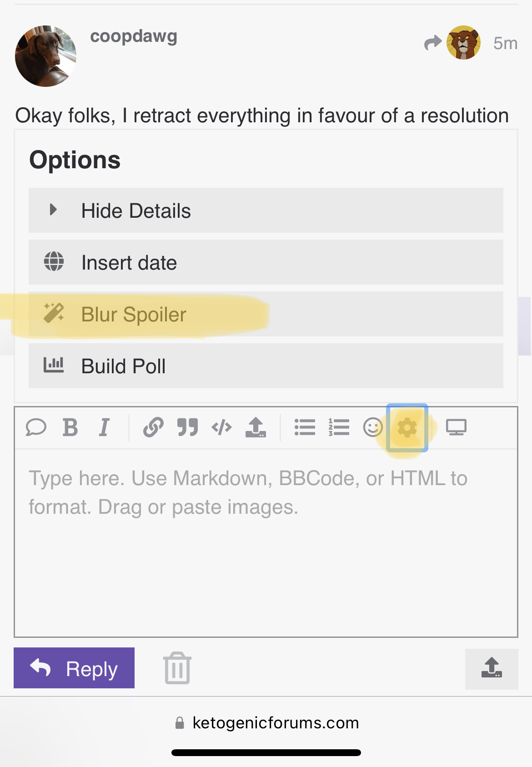Click the upload icon in composer toolbar

pyautogui.click(x=256, y=427)
